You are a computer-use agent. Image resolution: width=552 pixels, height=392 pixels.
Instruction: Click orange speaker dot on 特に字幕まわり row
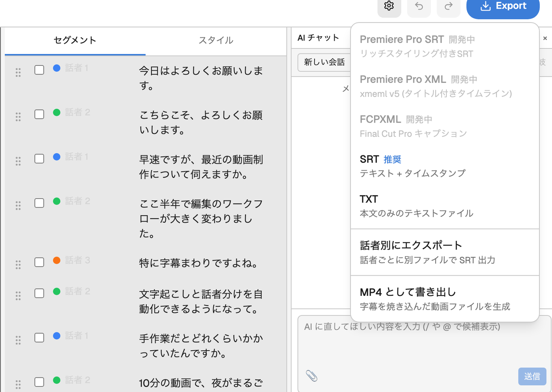tap(57, 260)
